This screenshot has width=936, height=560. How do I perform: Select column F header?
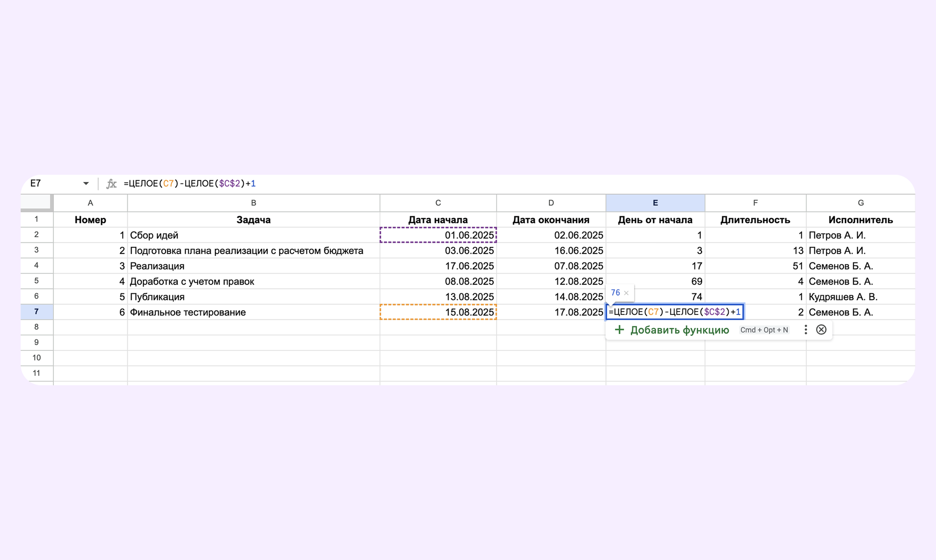click(x=755, y=203)
